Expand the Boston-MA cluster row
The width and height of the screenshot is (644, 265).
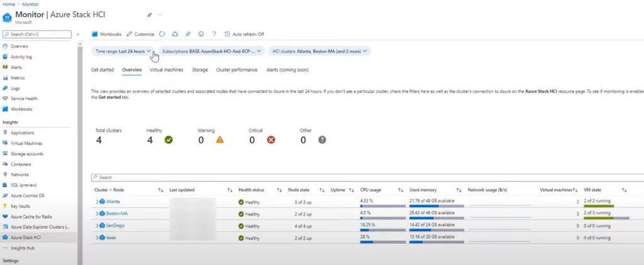(x=97, y=214)
